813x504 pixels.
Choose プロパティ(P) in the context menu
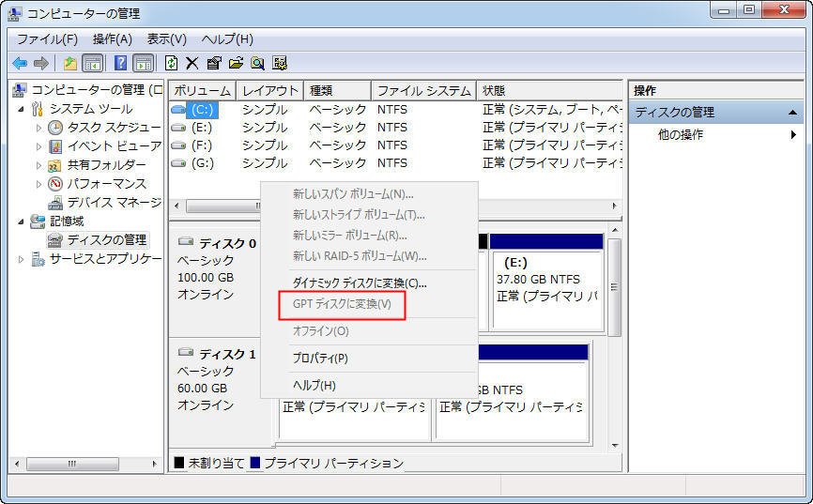click(x=320, y=358)
